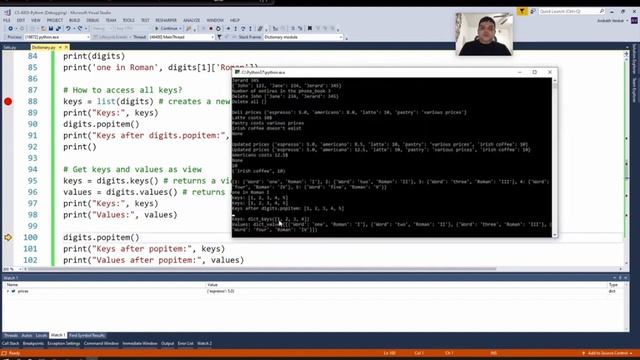Click Step Into icon
Image resolution: width=640 pixels, height=360 pixels.
click(x=236, y=29)
